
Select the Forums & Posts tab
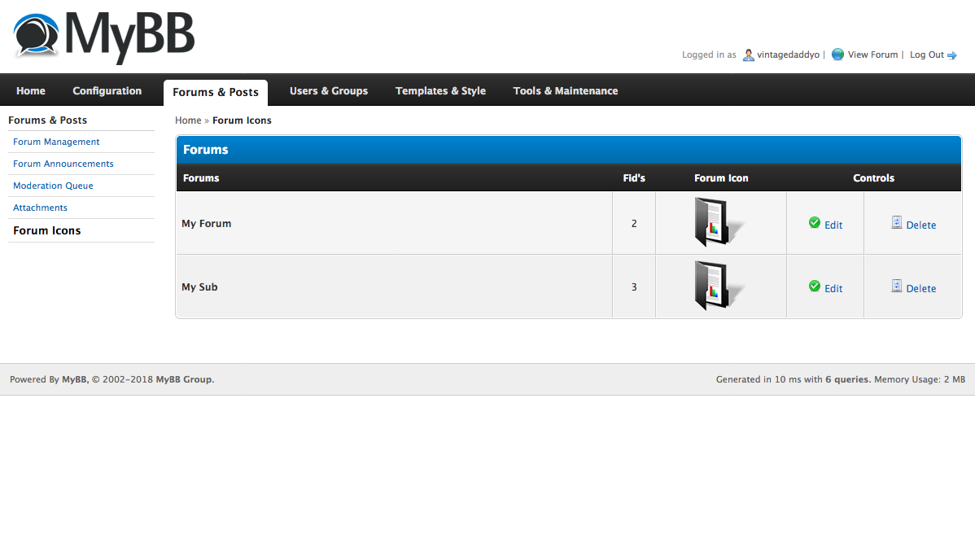coord(215,92)
